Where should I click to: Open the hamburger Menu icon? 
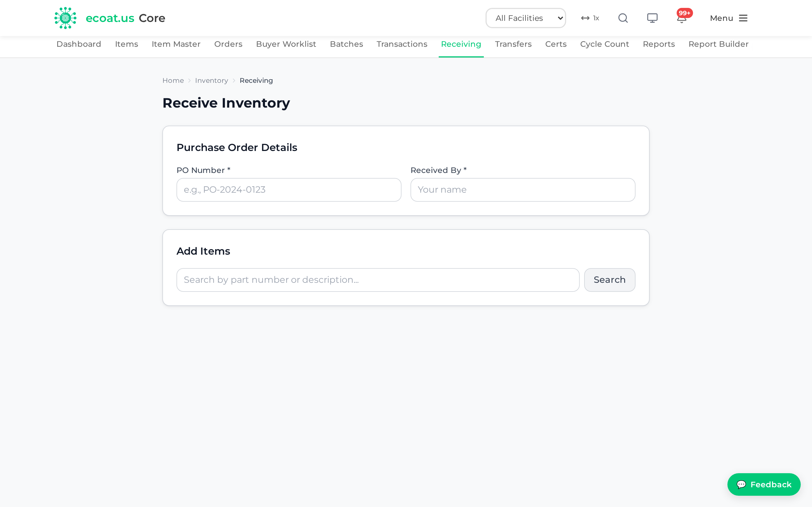coord(743,18)
